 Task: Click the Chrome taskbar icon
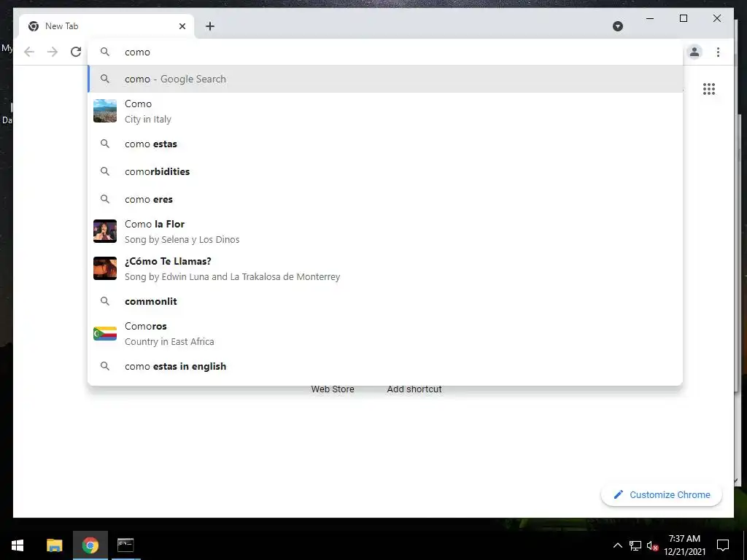point(90,545)
